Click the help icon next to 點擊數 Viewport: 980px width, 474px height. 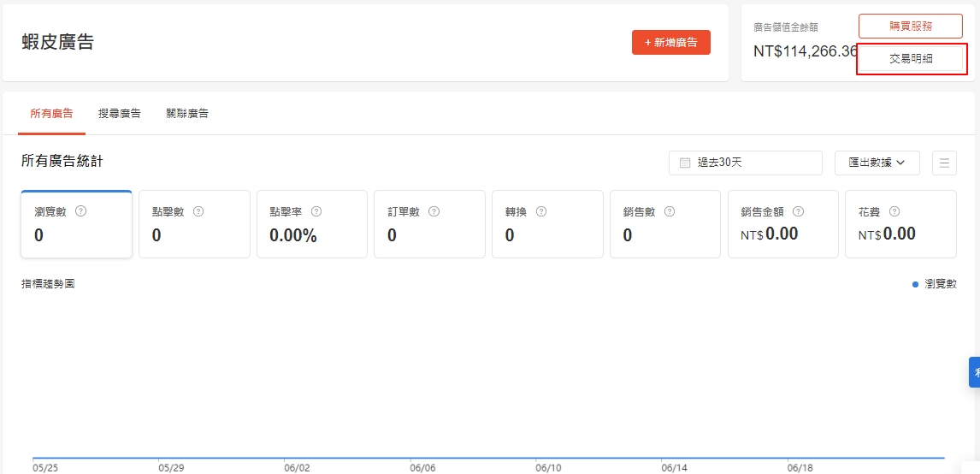pyautogui.click(x=198, y=211)
